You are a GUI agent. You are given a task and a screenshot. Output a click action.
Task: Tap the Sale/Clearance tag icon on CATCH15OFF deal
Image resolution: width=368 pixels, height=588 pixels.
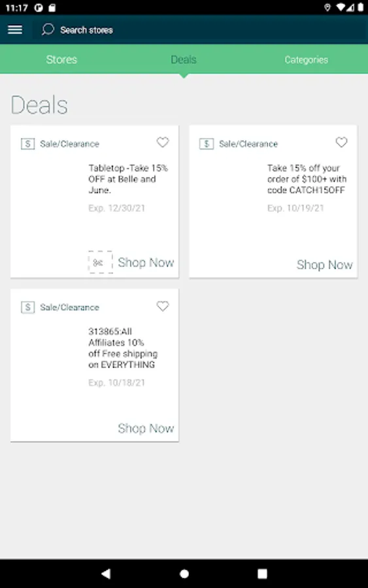click(207, 144)
